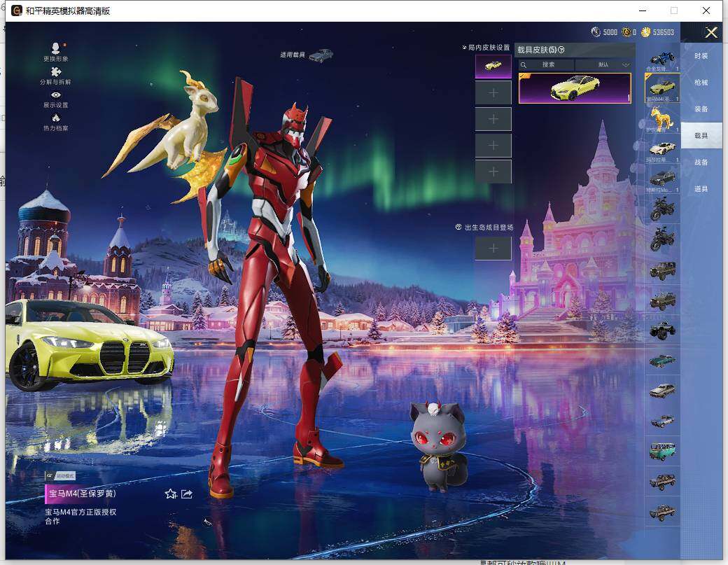The width and height of the screenshot is (728, 565).
Task: Click the question mark next to 载具皮肤(5)
Action: pyautogui.click(x=561, y=50)
